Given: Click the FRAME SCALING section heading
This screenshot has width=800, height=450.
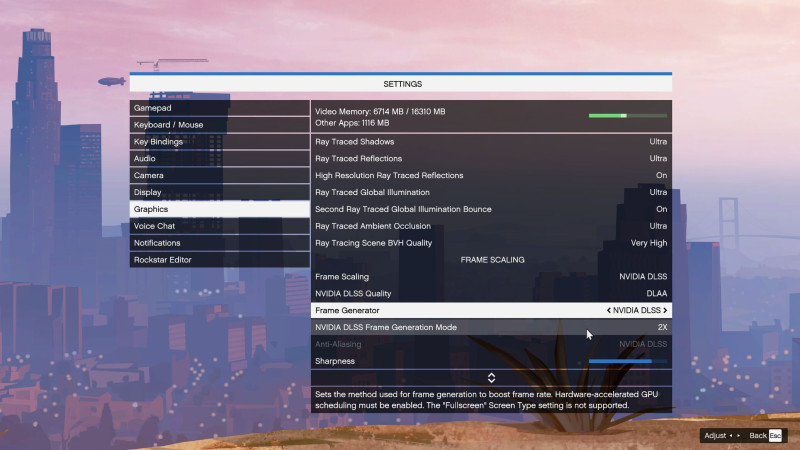Looking at the screenshot, I should [492, 260].
